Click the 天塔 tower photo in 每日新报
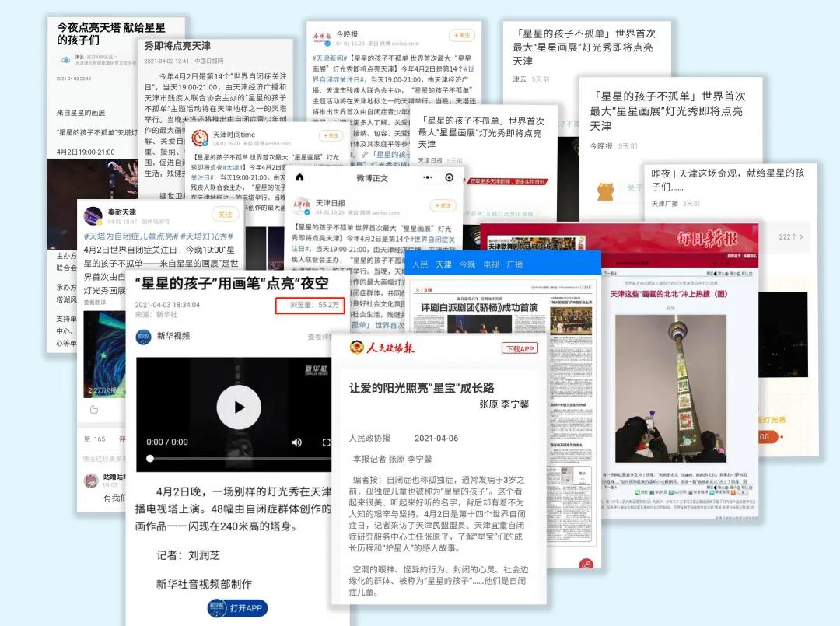840x626 pixels. (x=670, y=388)
